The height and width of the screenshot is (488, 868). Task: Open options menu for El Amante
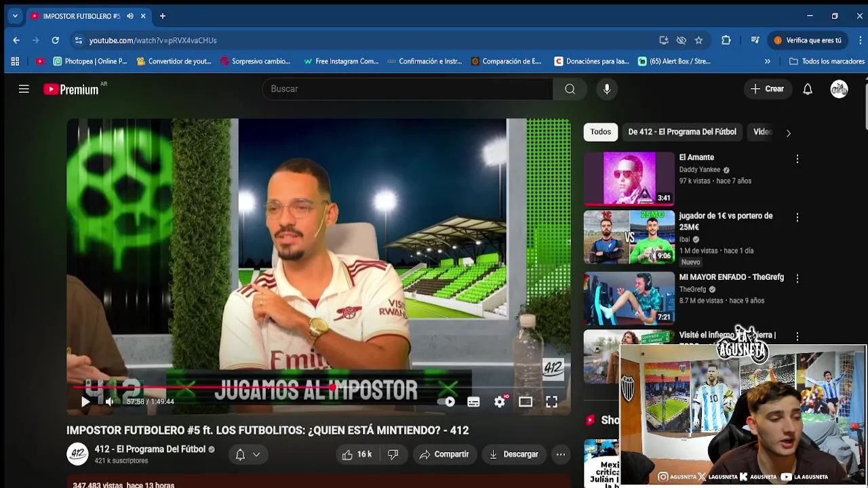coord(797,159)
